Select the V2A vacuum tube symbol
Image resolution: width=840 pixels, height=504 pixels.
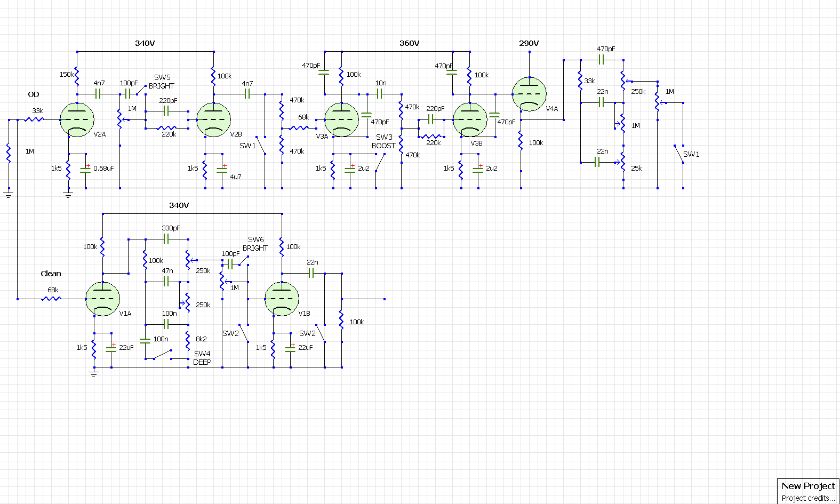pyautogui.click(x=77, y=120)
